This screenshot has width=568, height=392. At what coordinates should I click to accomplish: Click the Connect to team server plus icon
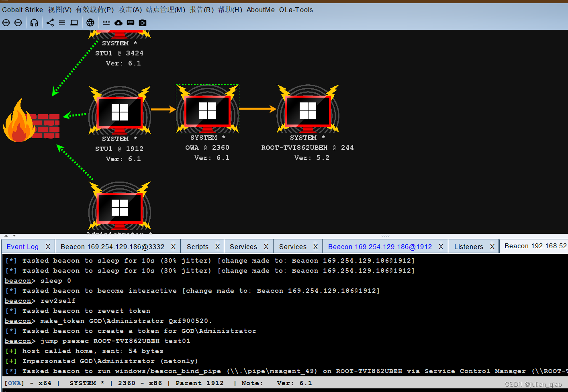[6, 23]
